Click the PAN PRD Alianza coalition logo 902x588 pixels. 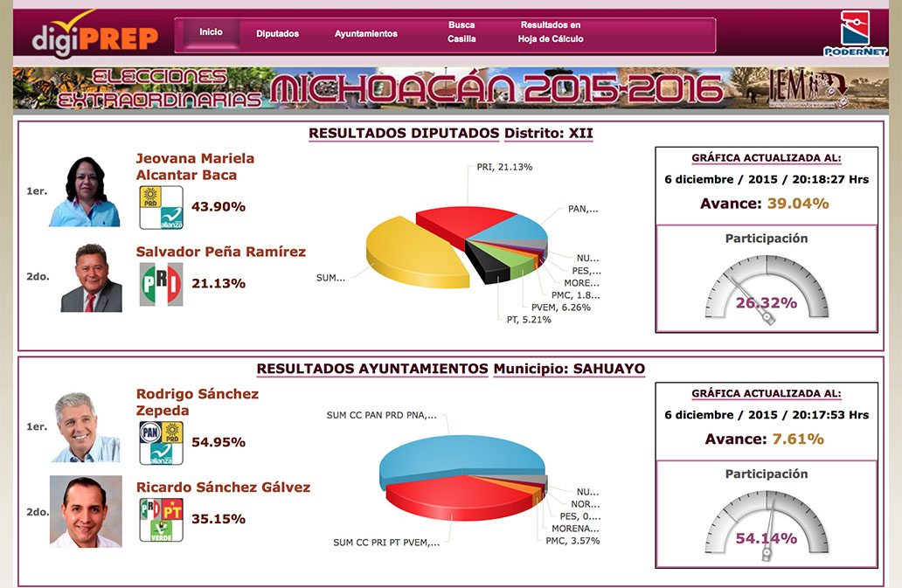click(161, 442)
